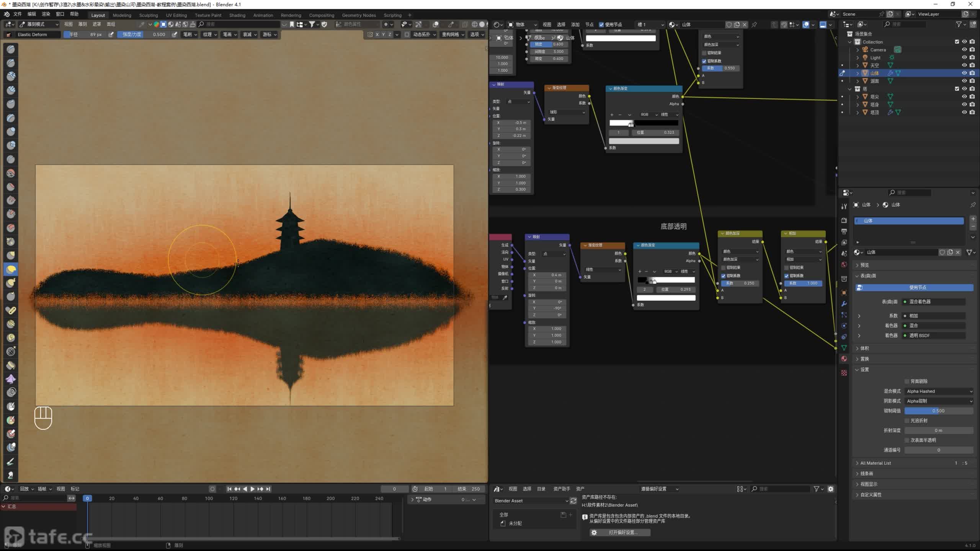Toggle the 使用节点 checkbox in node editor header
This screenshot has width=980, height=551.
click(x=601, y=24)
